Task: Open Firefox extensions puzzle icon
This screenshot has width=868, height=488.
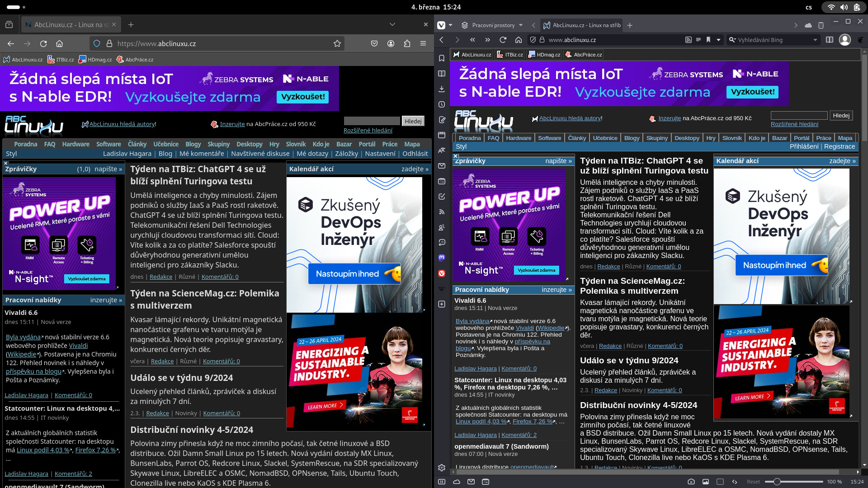Action: tap(407, 44)
